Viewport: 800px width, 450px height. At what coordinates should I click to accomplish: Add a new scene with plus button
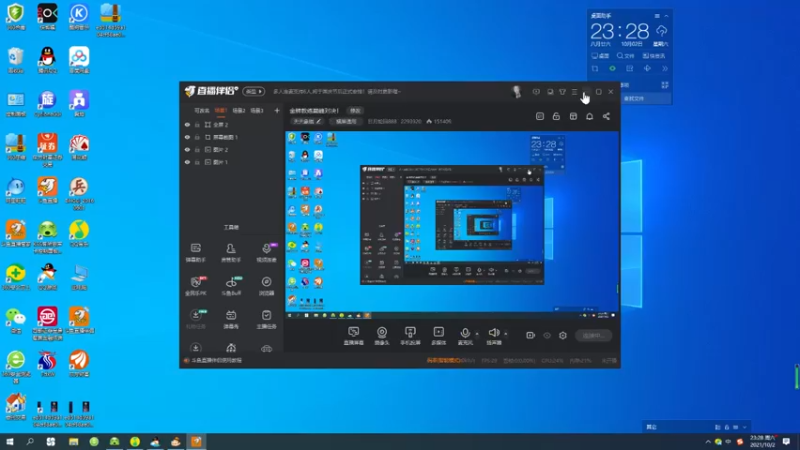pos(277,110)
